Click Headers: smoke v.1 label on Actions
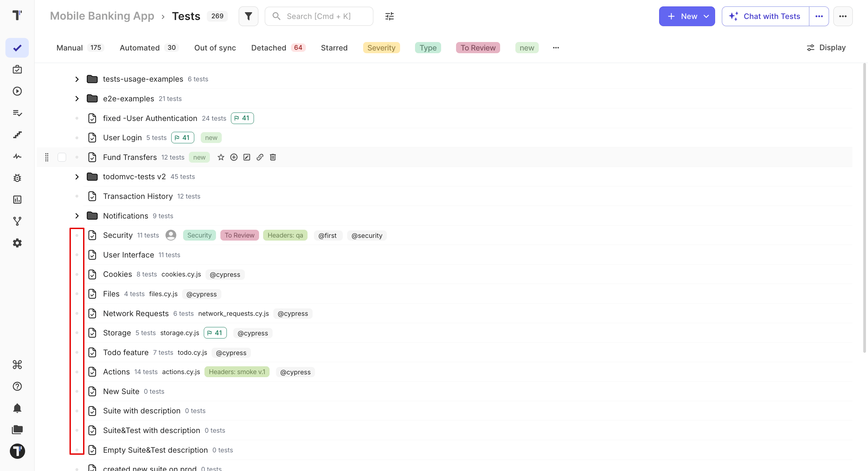Screen dimensions: 868x471 237,372
